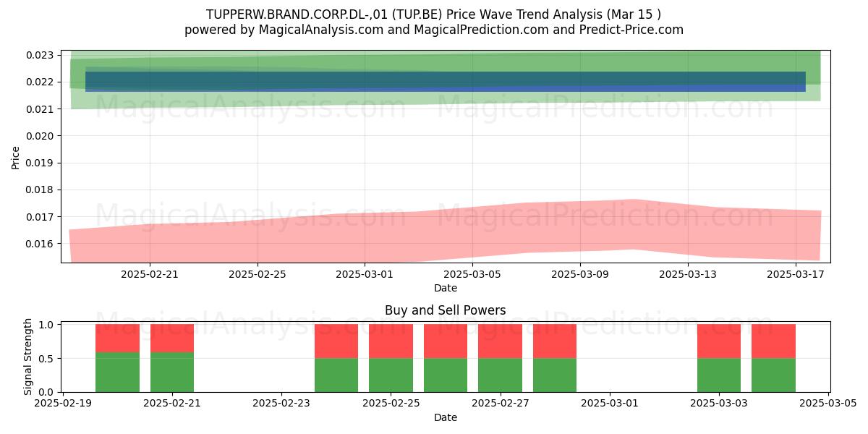The image size is (868, 434).
Task: Click the 0.021 price tick label
Action: click(41, 109)
